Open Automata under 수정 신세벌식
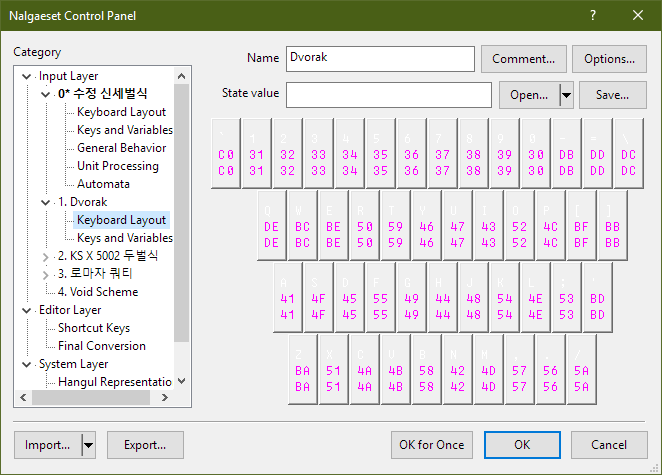This screenshot has width=662, height=475. click(x=103, y=184)
